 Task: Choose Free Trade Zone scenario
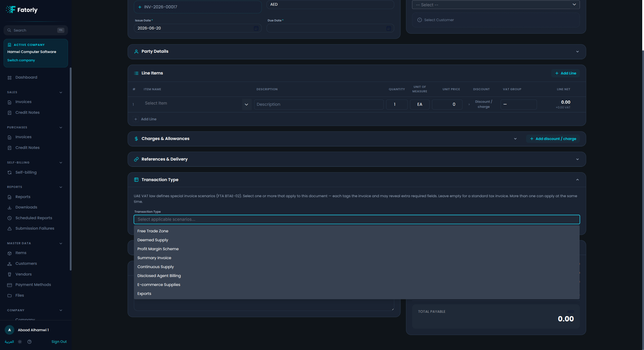pyautogui.click(x=357, y=231)
